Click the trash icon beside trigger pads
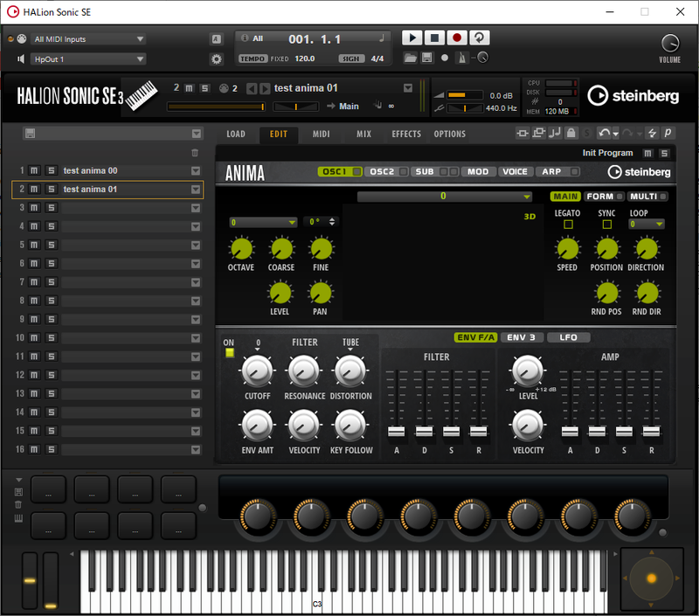The width and height of the screenshot is (699, 616). [x=18, y=504]
